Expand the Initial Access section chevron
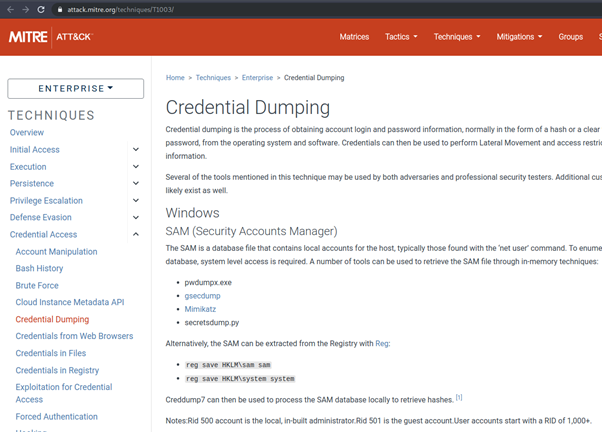This screenshot has height=432, width=602. [x=136, y=150]
